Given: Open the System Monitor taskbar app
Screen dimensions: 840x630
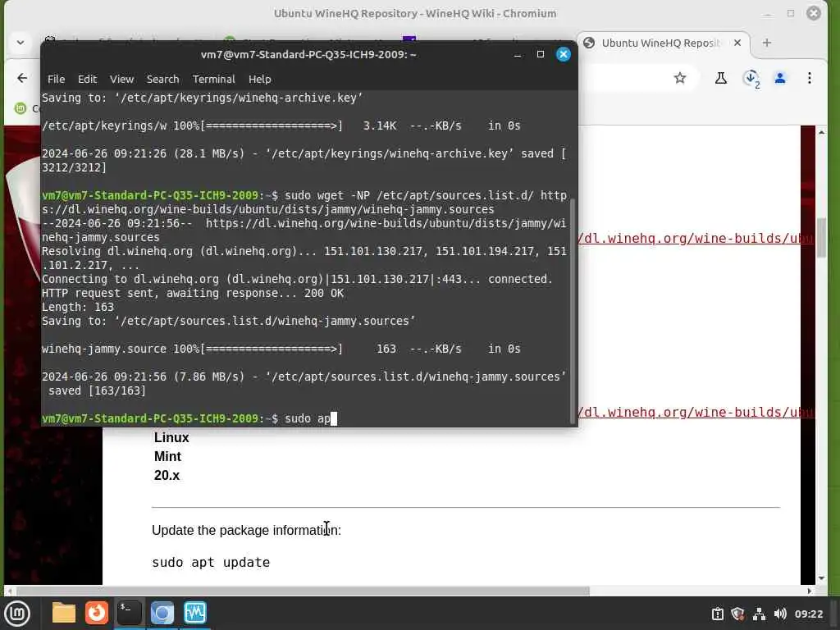Looking at the screenshot, I should pos(195,613).
